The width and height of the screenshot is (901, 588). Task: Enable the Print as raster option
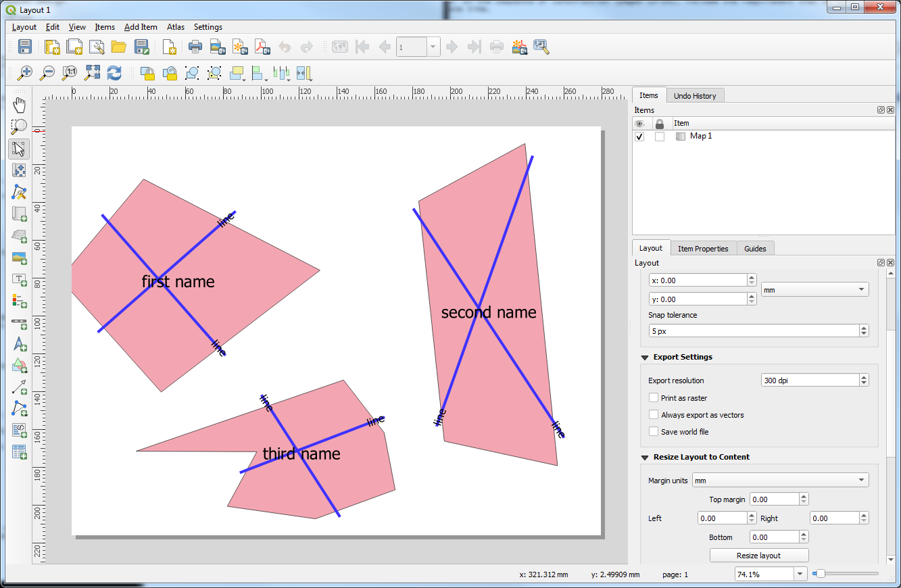point(654,397)
